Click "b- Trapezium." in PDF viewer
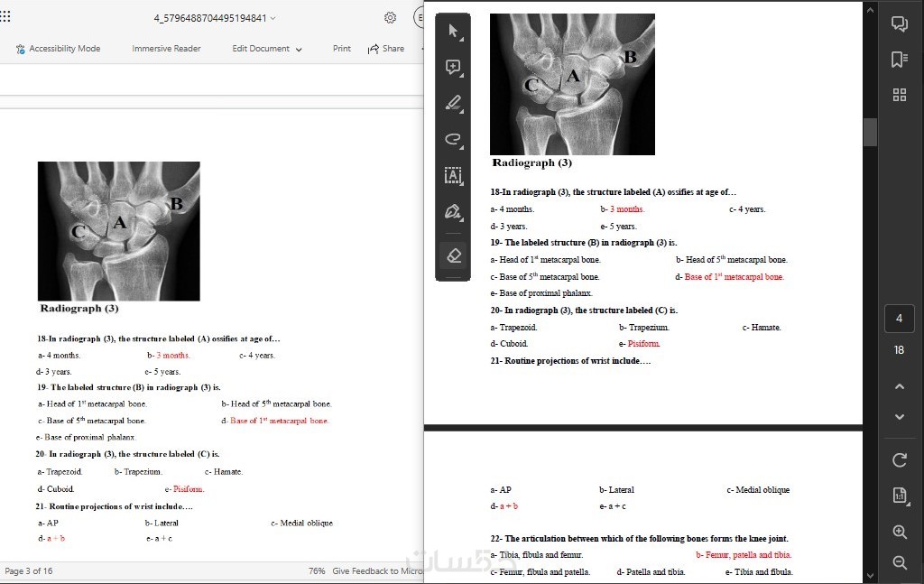Screen dimensions: 924x584 (644, 327)
